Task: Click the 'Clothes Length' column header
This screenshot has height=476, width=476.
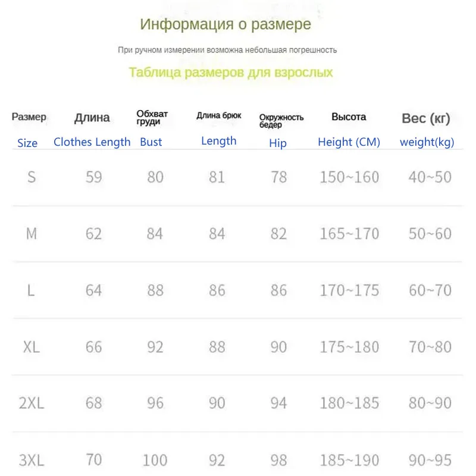Action: pos(92,142)
